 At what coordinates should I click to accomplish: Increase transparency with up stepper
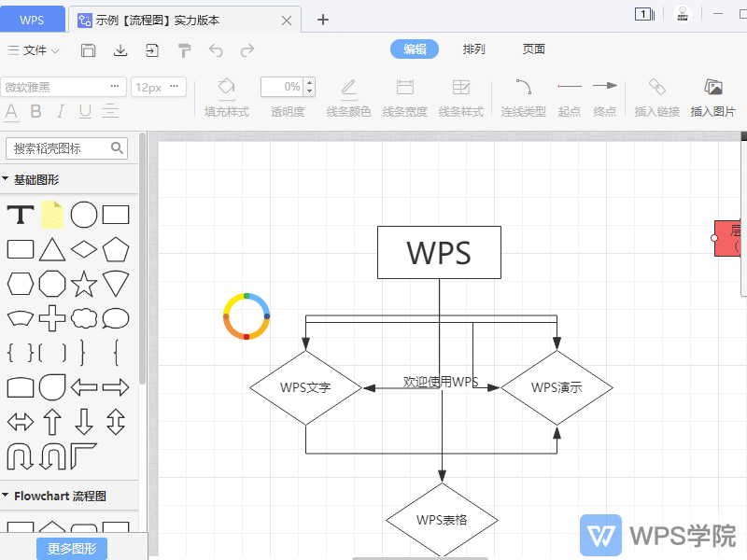coord(310,82)
